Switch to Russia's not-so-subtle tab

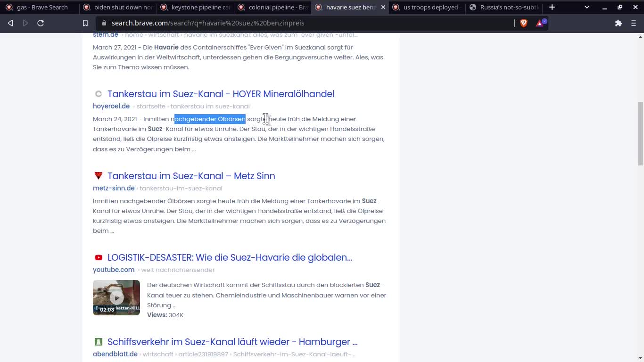coord(504,7)
